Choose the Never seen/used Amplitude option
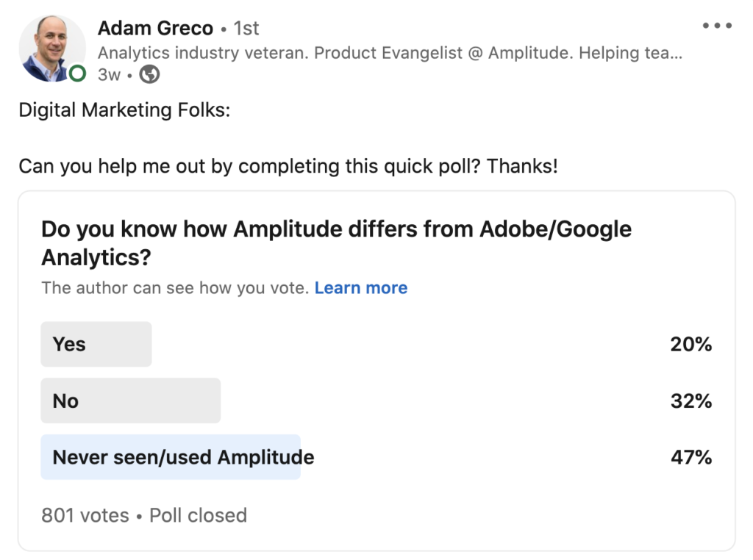Screen dimensions: 753x560 pyautogui.click(x=171, y=457)
